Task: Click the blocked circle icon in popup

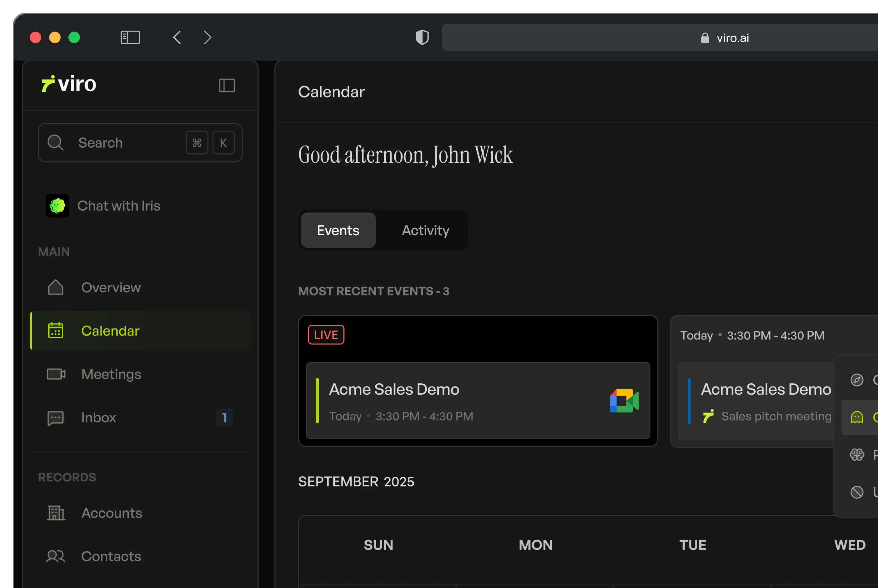Action: [x=857, y=492]
